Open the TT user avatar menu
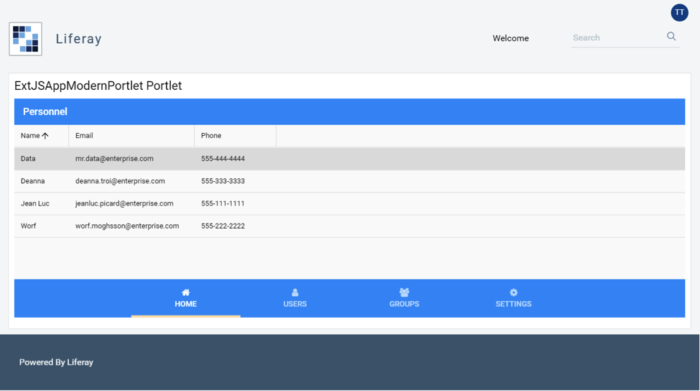The image size is (700, 391). [679, 12]
